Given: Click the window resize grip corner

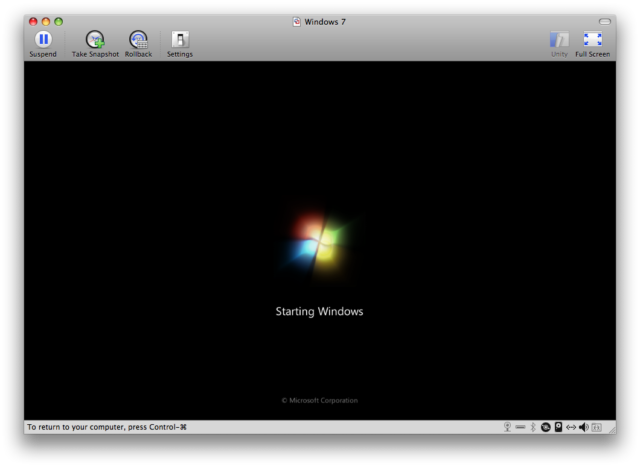Looking at the screenshot, I should pyautogui.click(x=612, y=429).
